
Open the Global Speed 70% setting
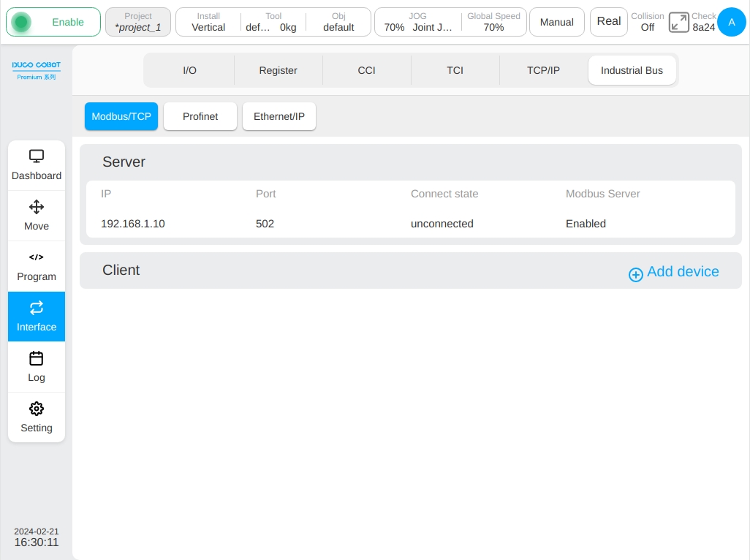(493, 22)
